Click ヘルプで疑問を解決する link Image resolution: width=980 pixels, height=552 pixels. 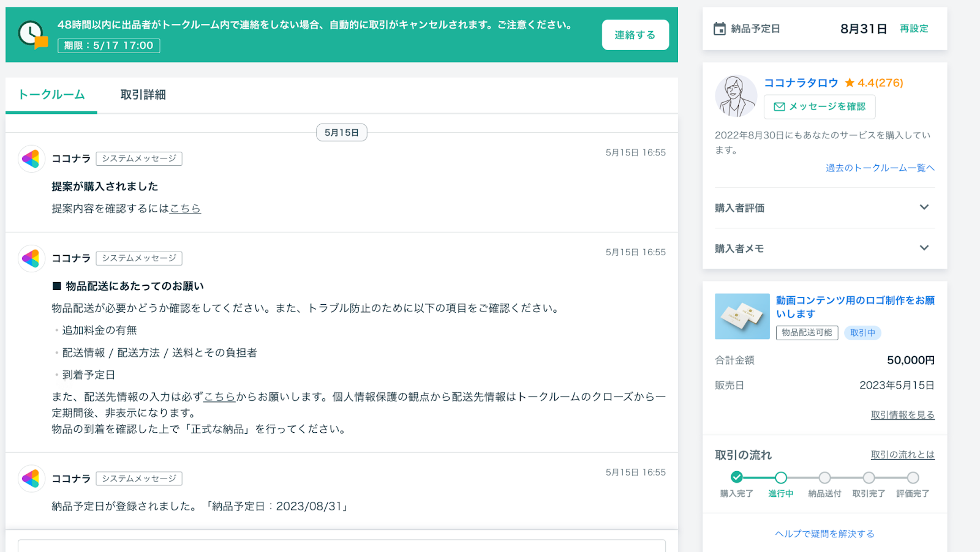click(x=824, y=534)
